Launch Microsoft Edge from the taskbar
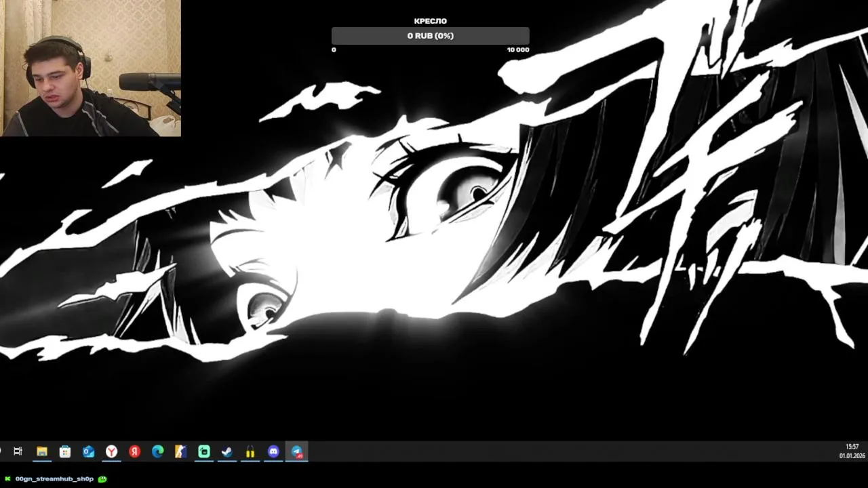 click(x=157, y=451)
